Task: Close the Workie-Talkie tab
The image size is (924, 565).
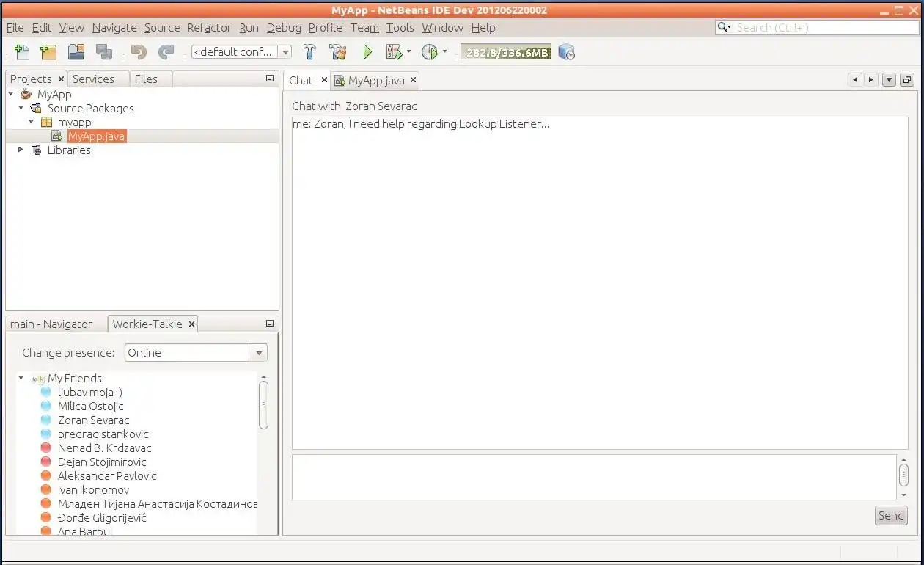Action: point(191,324)
